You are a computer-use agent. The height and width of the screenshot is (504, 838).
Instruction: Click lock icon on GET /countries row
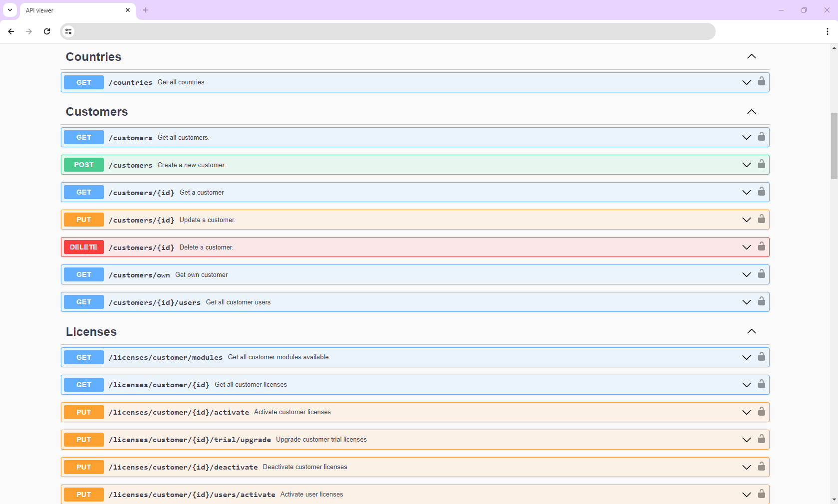tap(761, 81)
